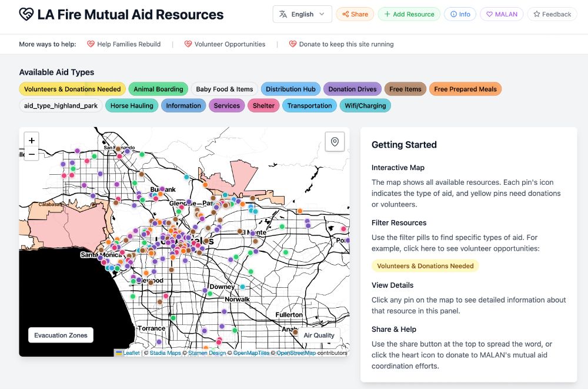Open the Info button
Image resolution: width=588 pixels, height=389 pixels.
(460, 14)
